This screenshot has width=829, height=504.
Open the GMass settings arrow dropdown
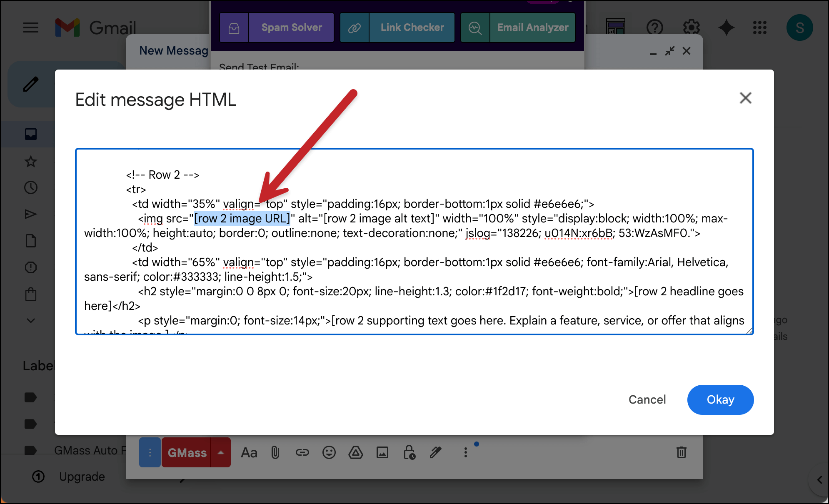221,452
